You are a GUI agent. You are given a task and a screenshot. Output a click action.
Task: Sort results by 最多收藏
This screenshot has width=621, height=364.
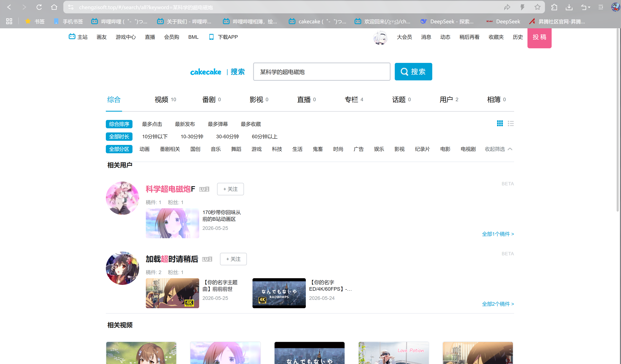(x=251, y=124)
